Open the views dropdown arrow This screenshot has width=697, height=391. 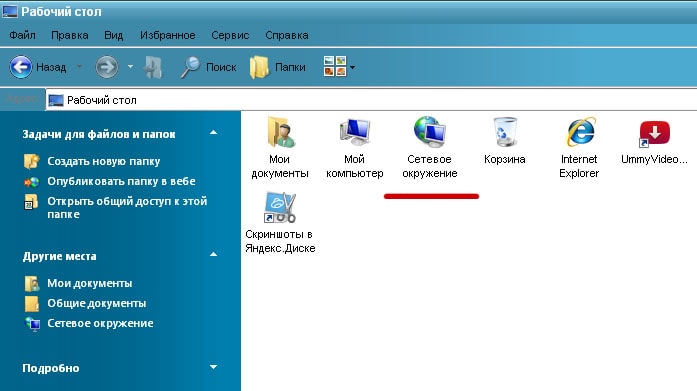pos(353,68)
